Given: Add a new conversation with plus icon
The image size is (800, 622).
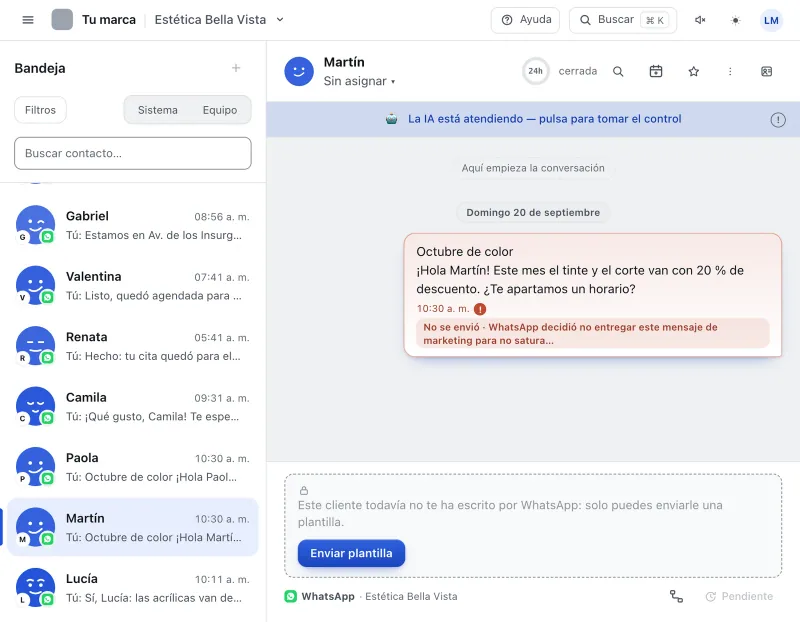Looking at the screenshot, I should click(236, 68).
